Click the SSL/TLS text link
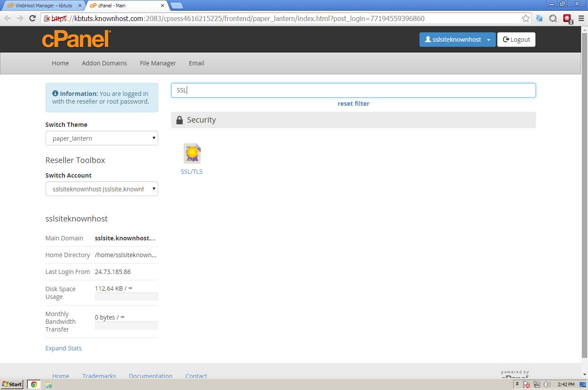Image resolution: width=588 pixels, height=390 pixels. pyautogui.click(x=192, y=172)
